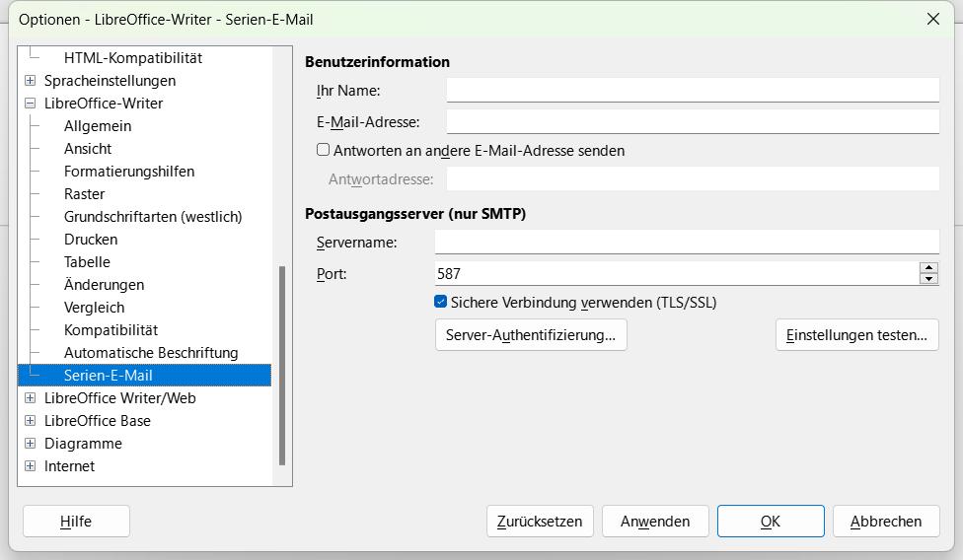The image size is (963, 560).
Task: Select the LibreOffice Writer/Web label
Action: pos(119,398)
